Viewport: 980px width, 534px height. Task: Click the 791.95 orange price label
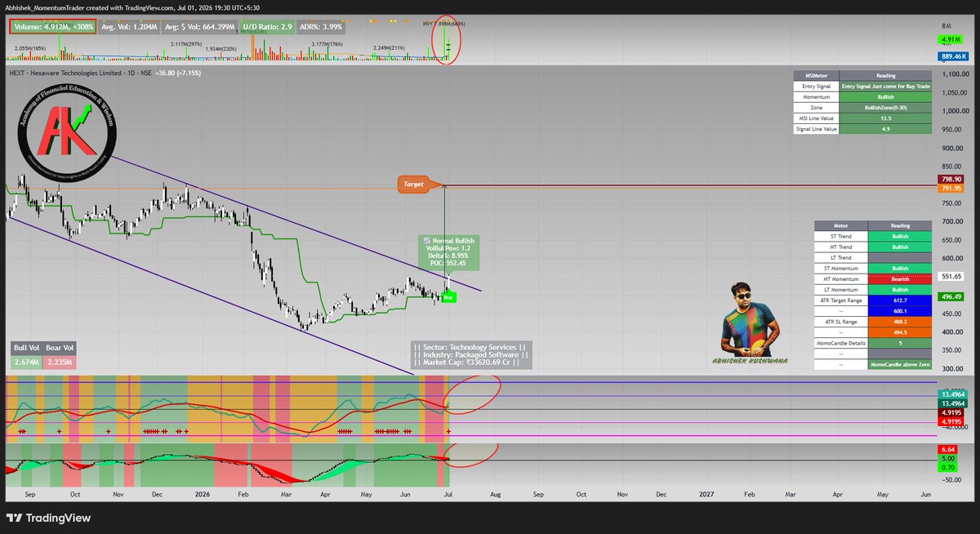952,189
